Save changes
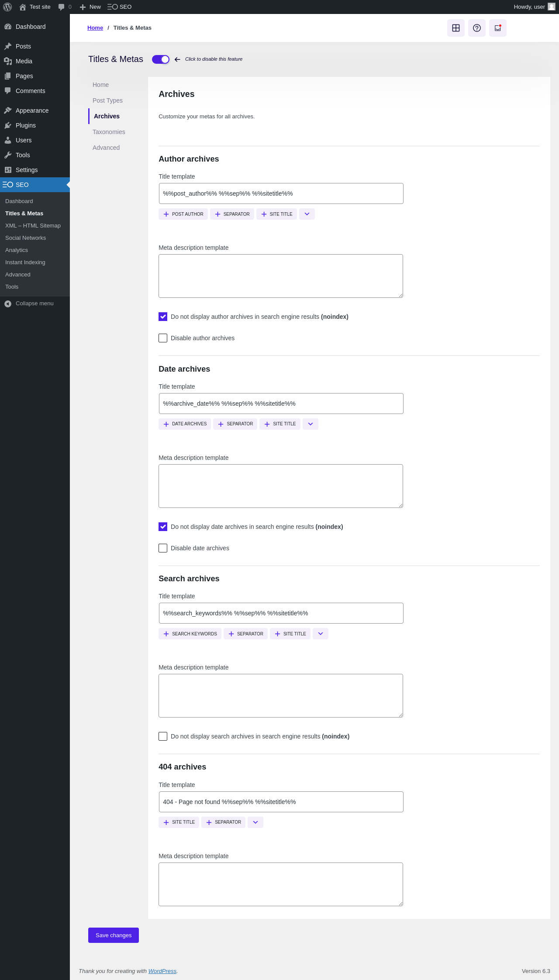The width and height of the screenshot is (559, 980). [114, 935]
